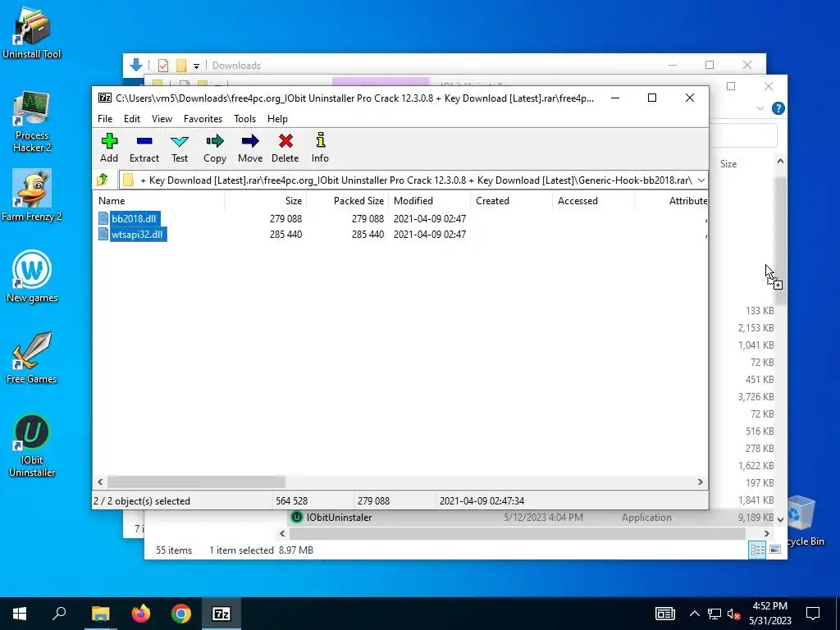The width and height of the screenshot is (840, 630).
Task: Click the bb2018.dll file icon
Action: (103, 218)
